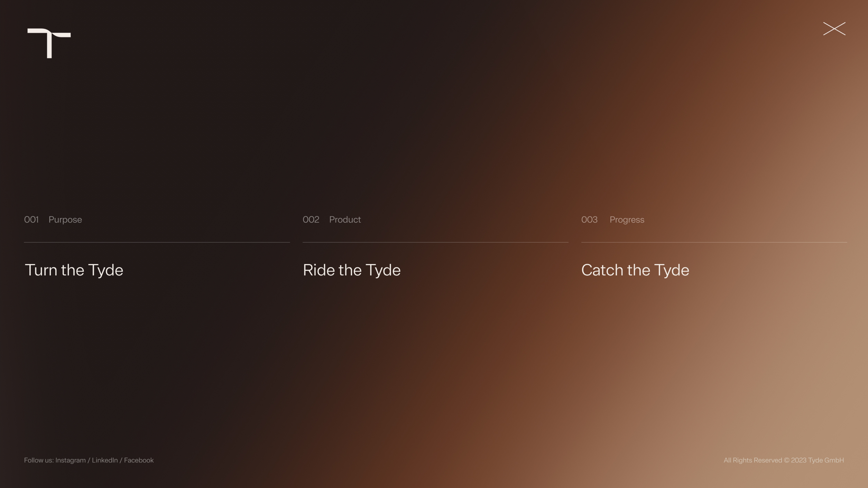The image size is (868, 488).
Task: Select the Product section label
Action: 345,220
